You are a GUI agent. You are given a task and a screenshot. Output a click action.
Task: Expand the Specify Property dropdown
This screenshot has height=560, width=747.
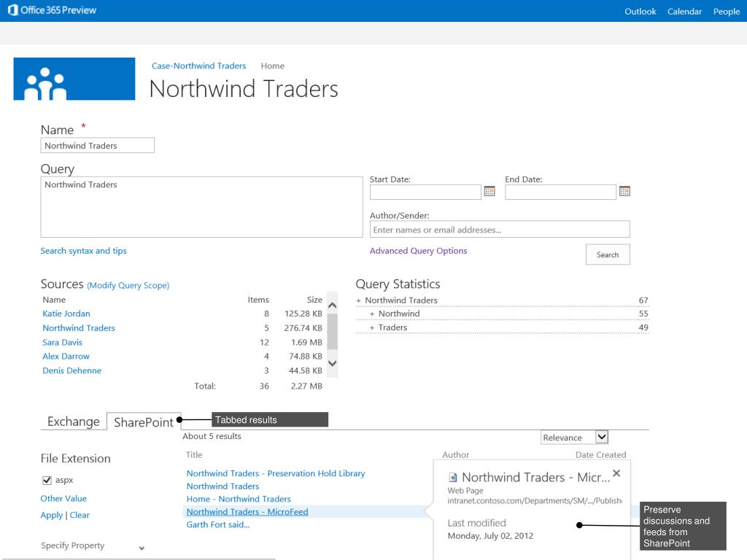click(142, 548)
